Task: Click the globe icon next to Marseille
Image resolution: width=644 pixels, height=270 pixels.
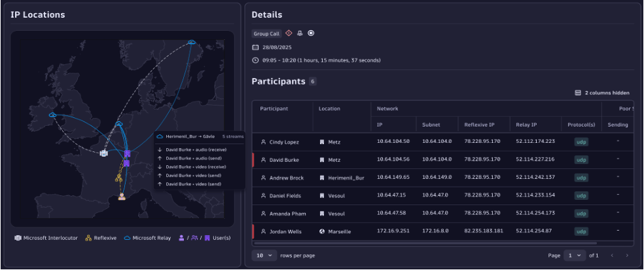Action: 322,231
